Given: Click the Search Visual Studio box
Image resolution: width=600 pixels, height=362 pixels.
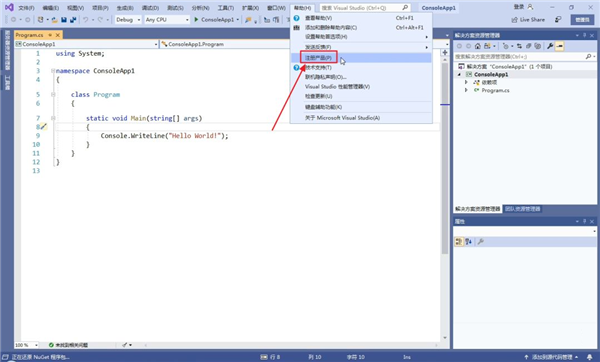Looking at the screenshot, I should [365, 8].
